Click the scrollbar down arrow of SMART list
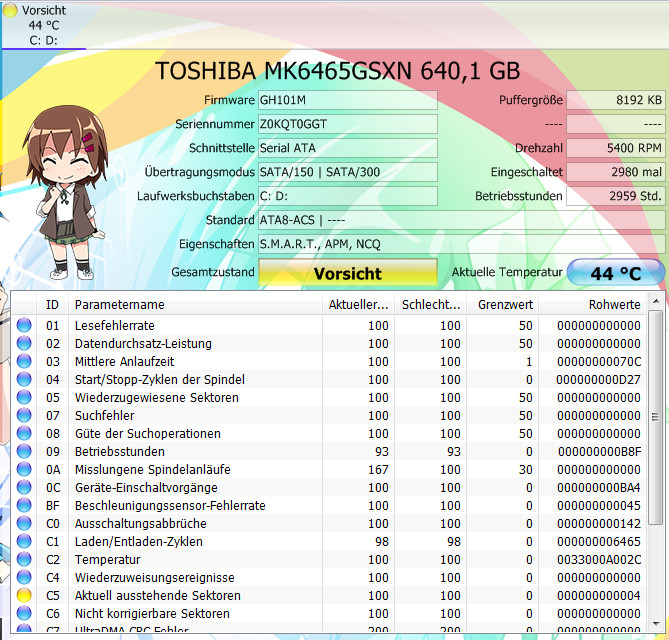The image size is (669, 640). [x=656, y=624]
